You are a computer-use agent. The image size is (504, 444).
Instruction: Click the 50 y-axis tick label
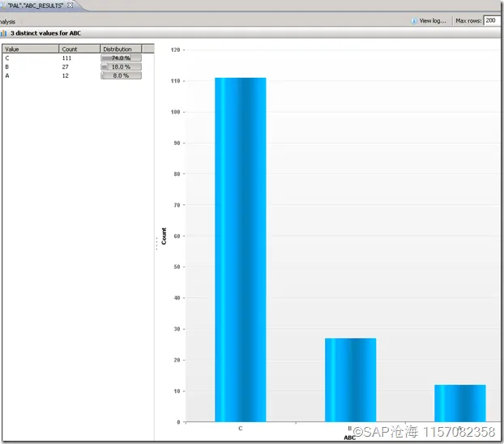pos(177,267)
